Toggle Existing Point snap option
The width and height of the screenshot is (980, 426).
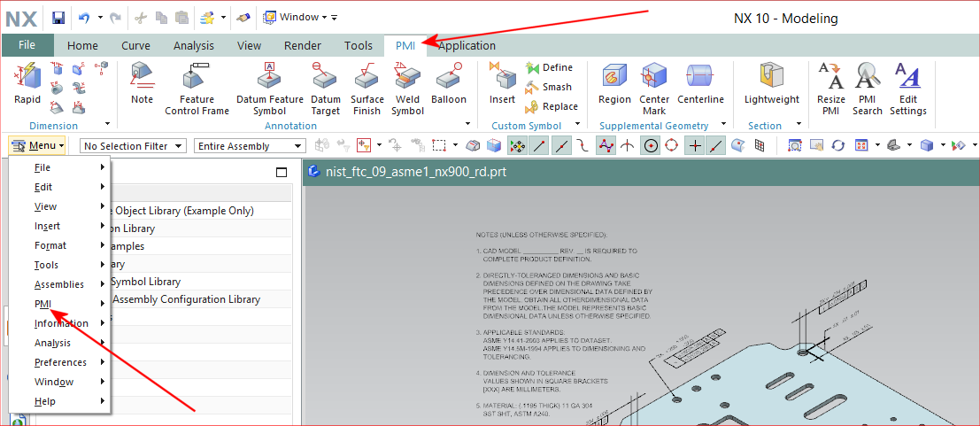695,146
